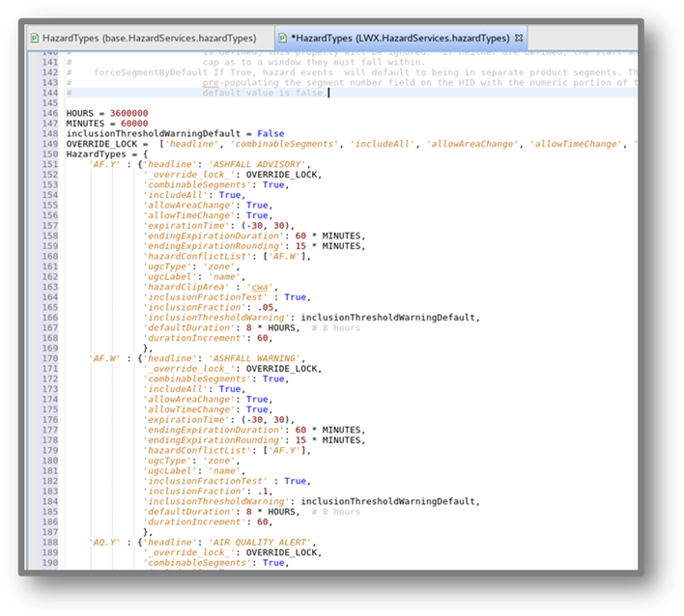This screenshot has width=684, height=616.
Task: Close the LWX HazardTypes editor tab
Action: point(519,38)
